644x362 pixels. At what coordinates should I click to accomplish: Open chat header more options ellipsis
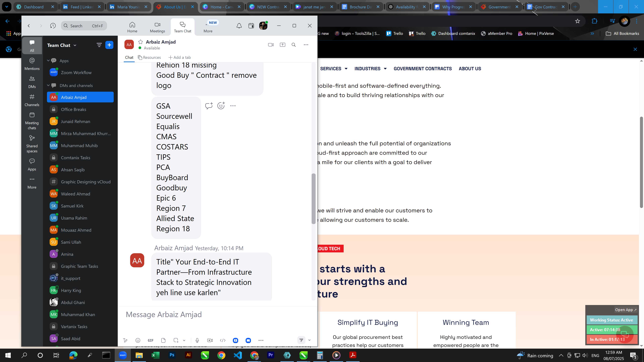point(306,45)
